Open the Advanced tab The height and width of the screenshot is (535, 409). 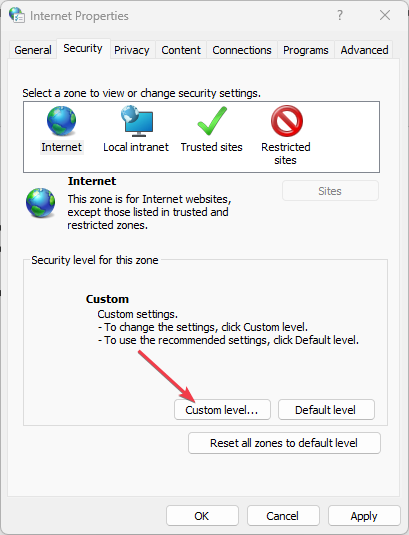pyautogui.click(x=364, y=50)
